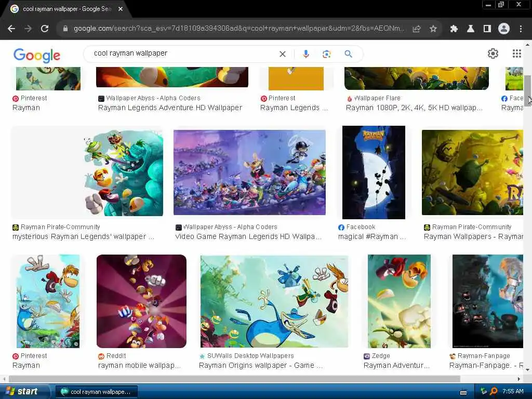Screen dimensions: 532x399
Task: View the teal monster Rayman Legends thumbnail
Action: pyautogui.click(x=87, y=172)
